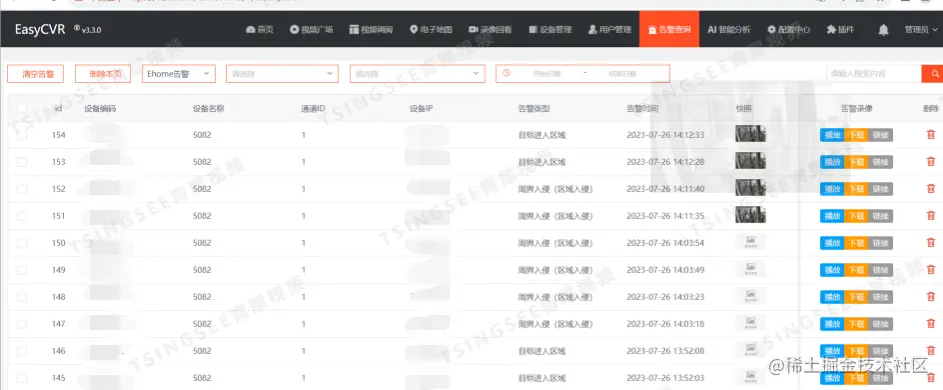
Task: Open the 视频调阅 menu
Action: click(371, 29)
